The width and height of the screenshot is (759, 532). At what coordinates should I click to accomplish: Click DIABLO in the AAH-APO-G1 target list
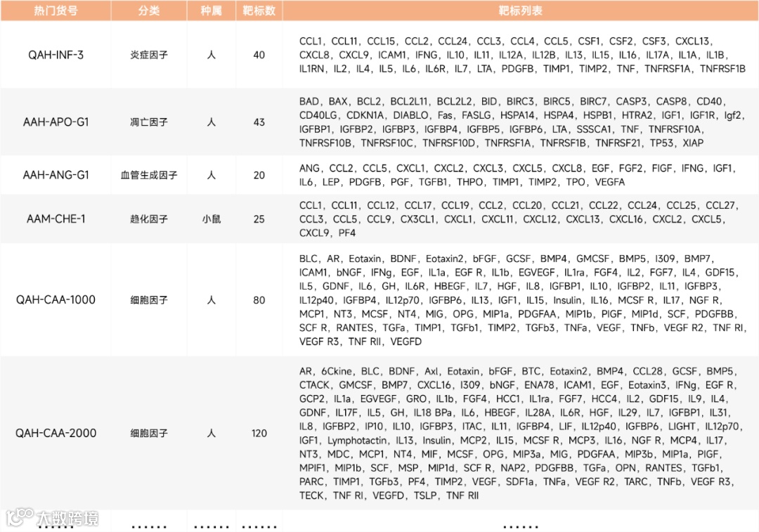(411, 115)
